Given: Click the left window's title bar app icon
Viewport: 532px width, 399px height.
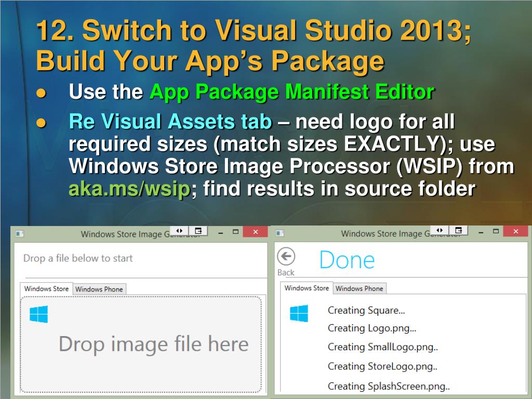Looking at the screenshot, I should pos(20,233).
